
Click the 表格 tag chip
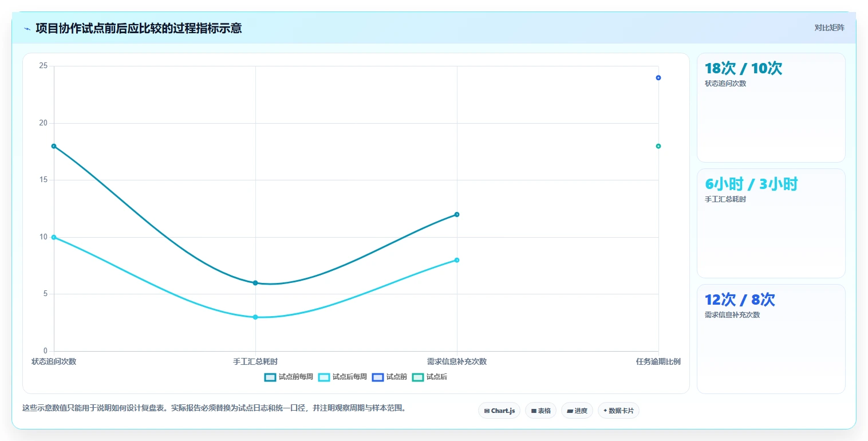[540, 411]
